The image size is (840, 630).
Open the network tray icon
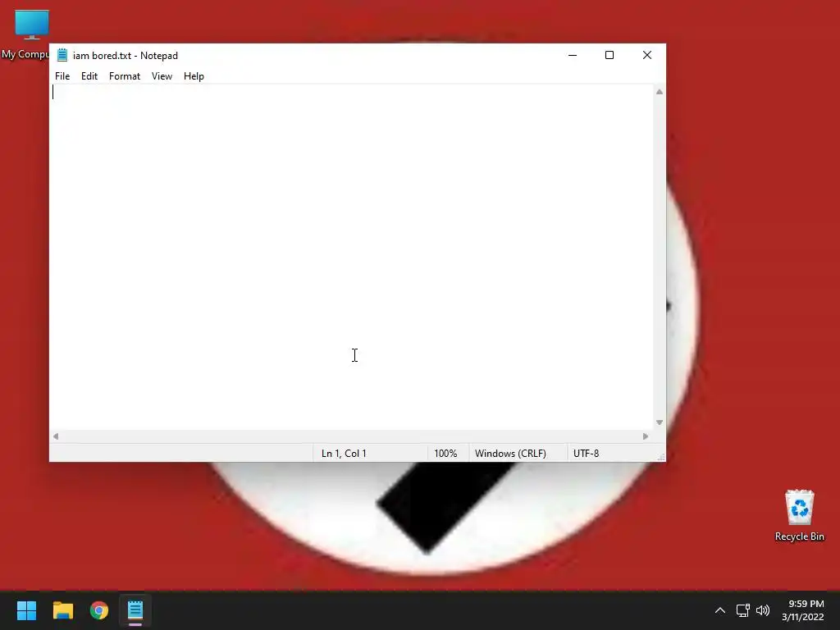tap(742, 610)
